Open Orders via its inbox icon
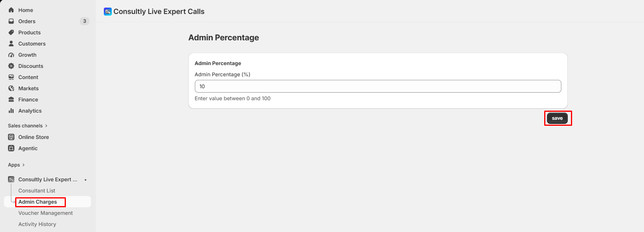The image size is (644, 232). tap(11, 21)
